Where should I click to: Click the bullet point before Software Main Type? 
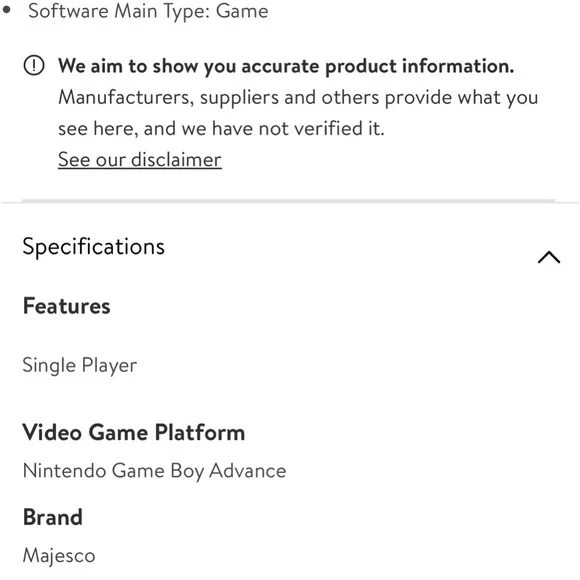[6, 10]
